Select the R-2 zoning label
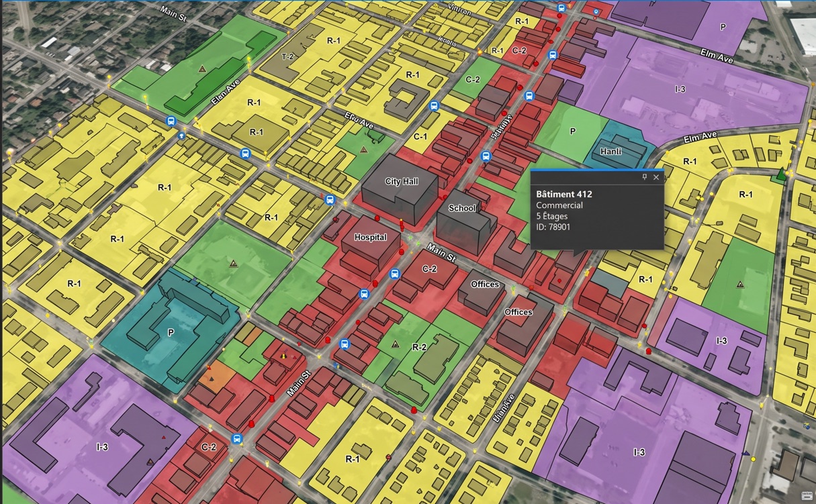Screen dimensions: 816x504 pos(419,347)
